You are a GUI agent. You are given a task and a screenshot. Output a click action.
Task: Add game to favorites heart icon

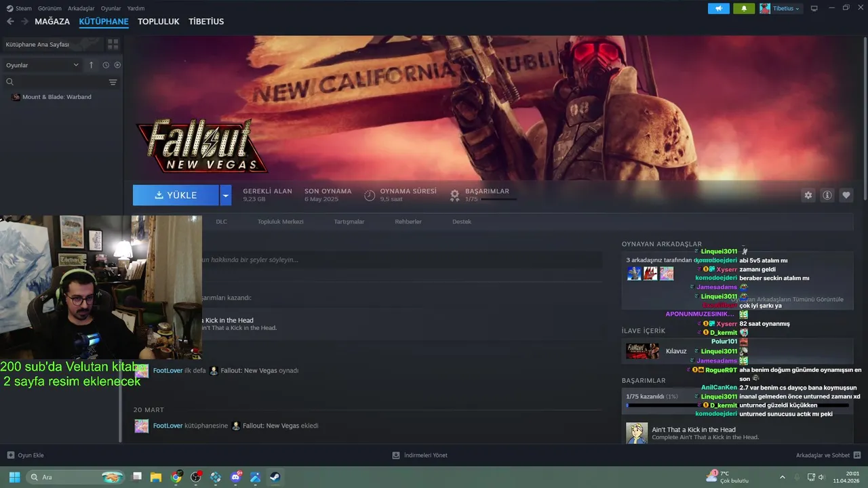click(846, 195)
